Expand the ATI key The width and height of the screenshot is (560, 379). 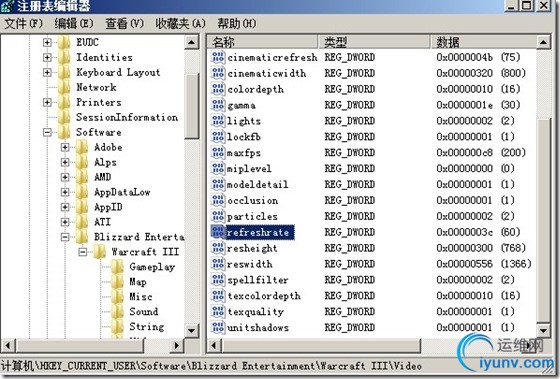(x=65, y=222)
